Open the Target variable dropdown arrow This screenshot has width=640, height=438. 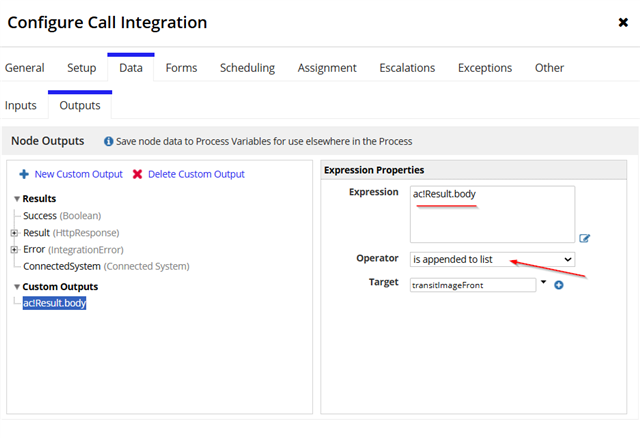tap(543, 282)
